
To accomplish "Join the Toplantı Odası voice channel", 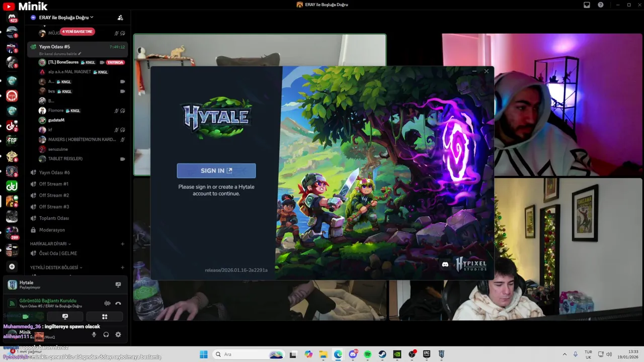I will coord(54,218).
